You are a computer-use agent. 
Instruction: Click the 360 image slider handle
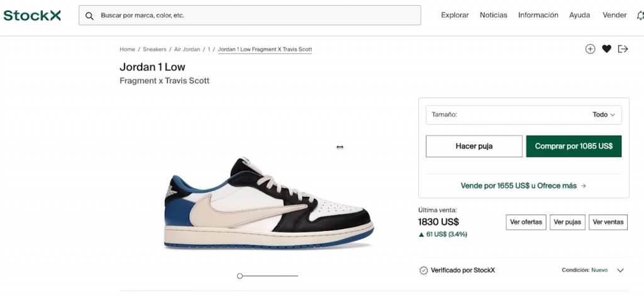coord(240,276)
